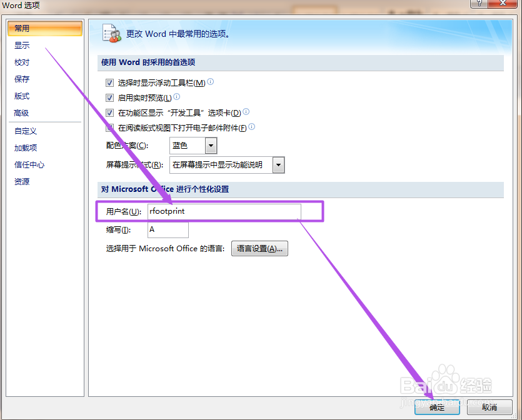Uncheck 选择时显示浮动工具栏 option
Screen dimensions: 522x420
pos(109,82)
